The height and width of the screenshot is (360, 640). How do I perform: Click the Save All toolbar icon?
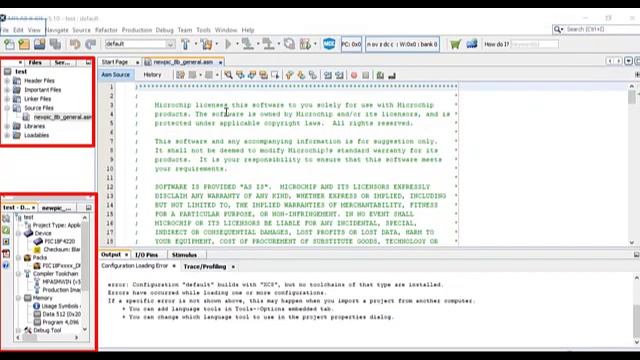pyautogui.click(x=55, y=44)
